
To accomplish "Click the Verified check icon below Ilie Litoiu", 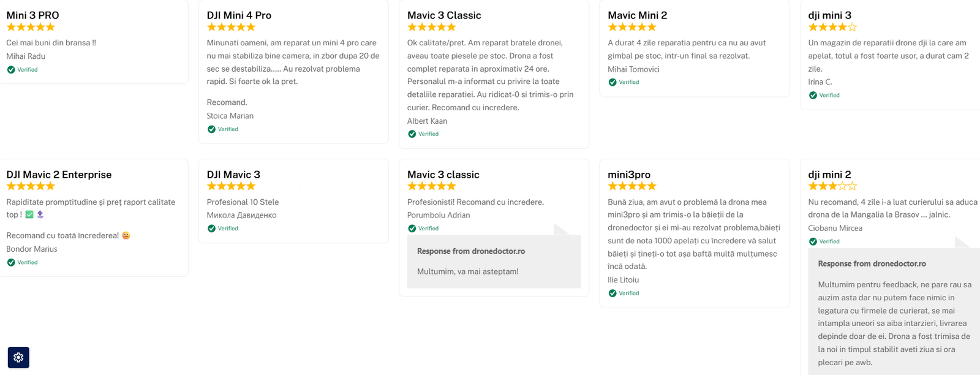I will click(x=612, y=294).
